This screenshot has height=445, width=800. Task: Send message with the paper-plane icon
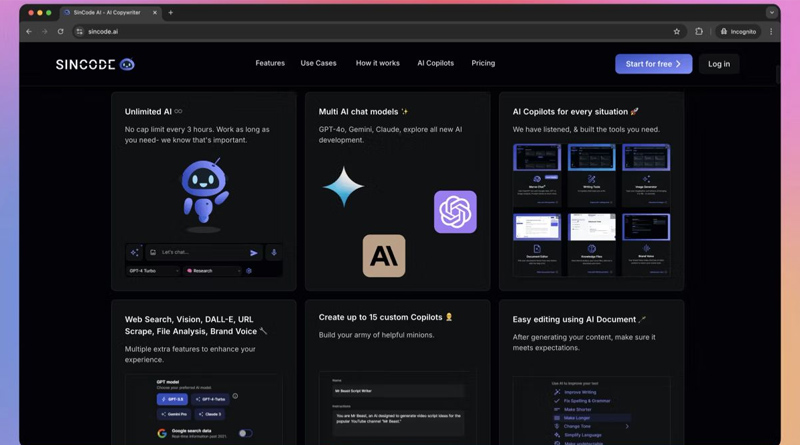[254, 253]
